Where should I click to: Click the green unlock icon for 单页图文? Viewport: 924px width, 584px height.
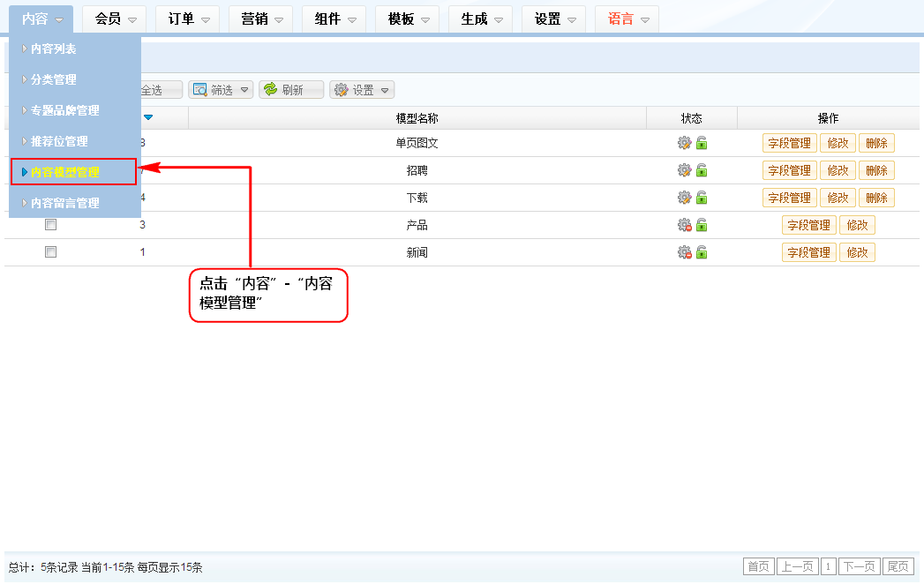(x=702, y=143)
